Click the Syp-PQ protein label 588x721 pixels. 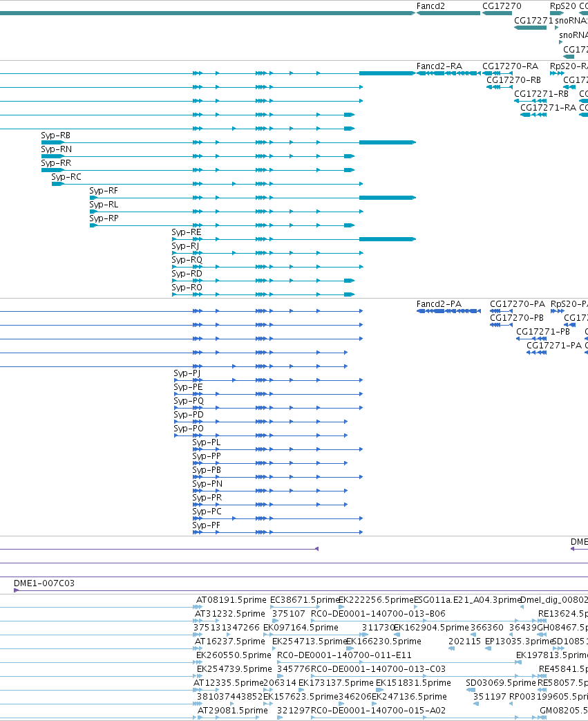pyautogui.click(x=189, y=401)
